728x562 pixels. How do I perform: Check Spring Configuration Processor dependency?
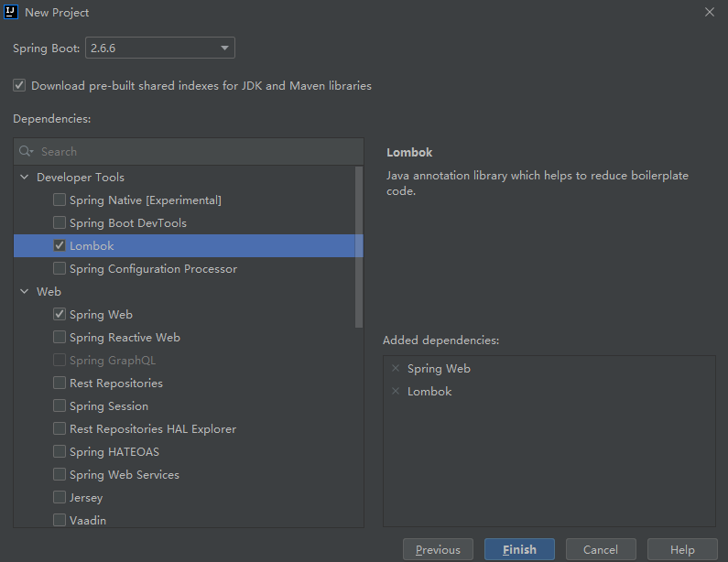60,269
